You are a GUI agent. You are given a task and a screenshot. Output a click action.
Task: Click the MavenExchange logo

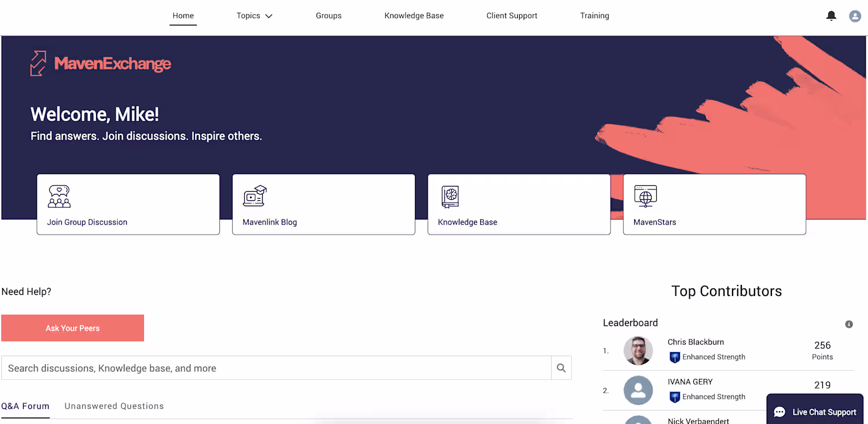(x=101, y=64)
